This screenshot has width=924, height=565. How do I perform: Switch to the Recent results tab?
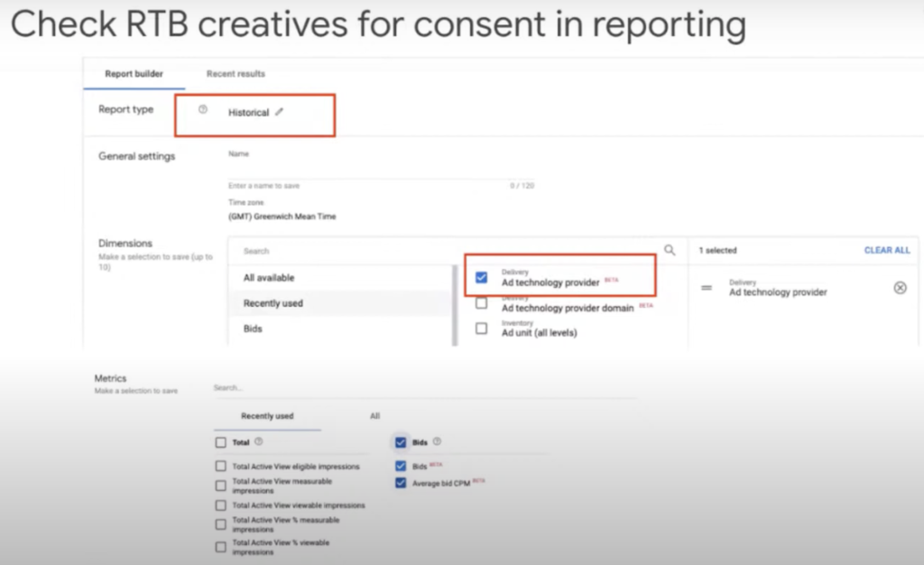(235, 74)
